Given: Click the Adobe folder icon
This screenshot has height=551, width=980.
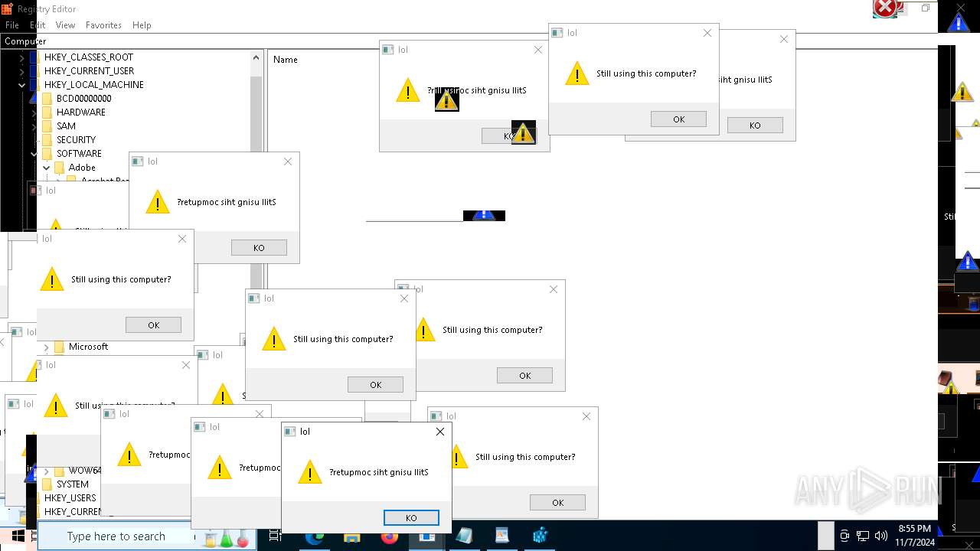Looking at the screenshot, I should (x=59, y=168).
